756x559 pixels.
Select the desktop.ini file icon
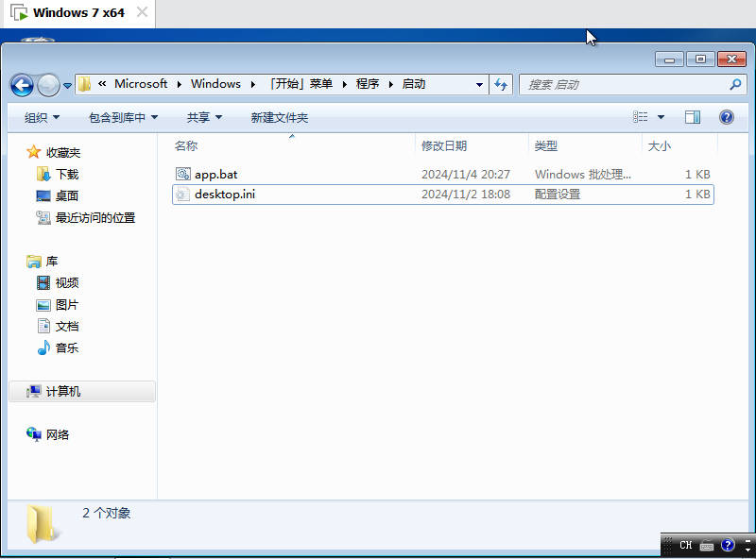[182, 195]
